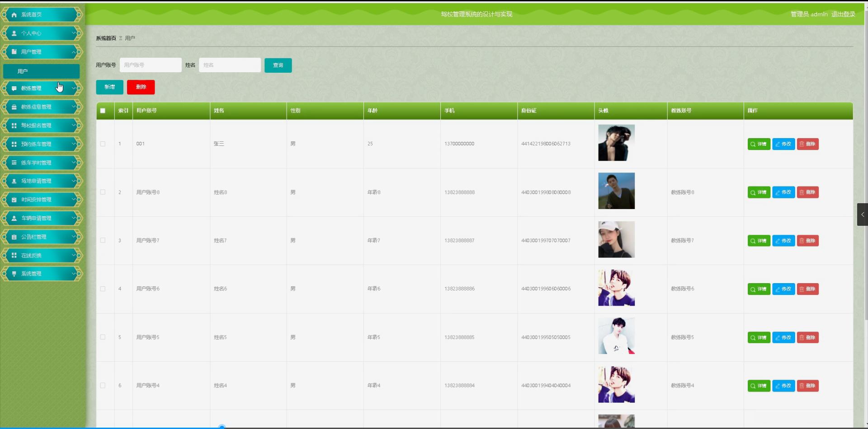Open the dark side-panel arrow at right edge
This screenshot has height=429, width=868.
863,214
